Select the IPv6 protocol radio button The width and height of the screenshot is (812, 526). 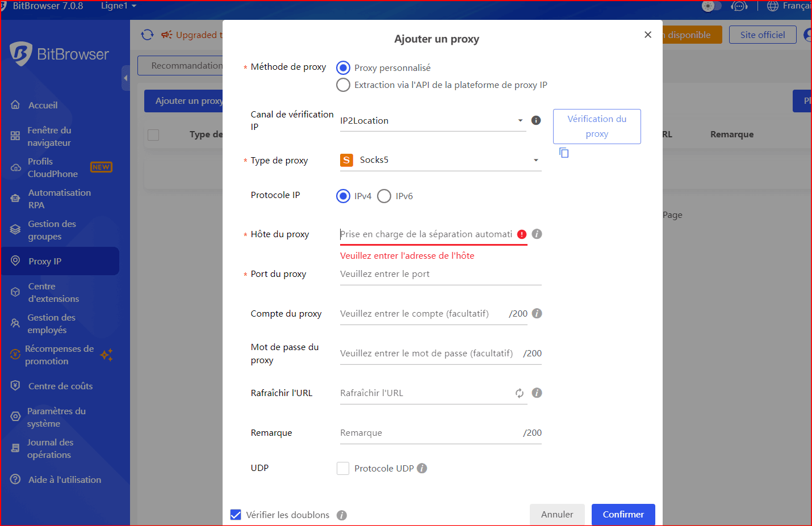pos(384,196)
